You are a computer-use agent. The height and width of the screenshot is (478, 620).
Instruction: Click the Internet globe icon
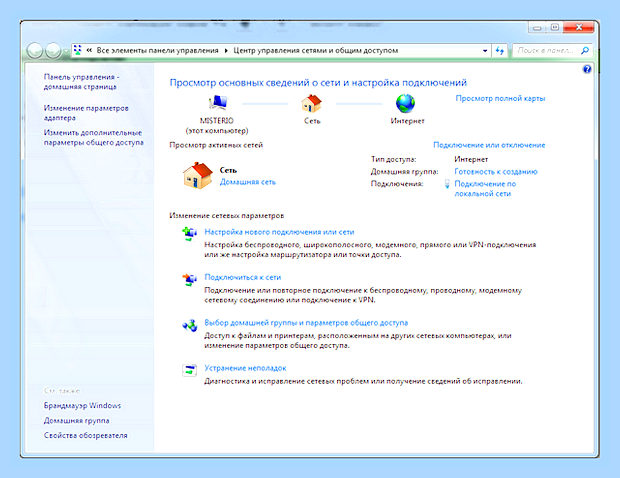point(406,104)
